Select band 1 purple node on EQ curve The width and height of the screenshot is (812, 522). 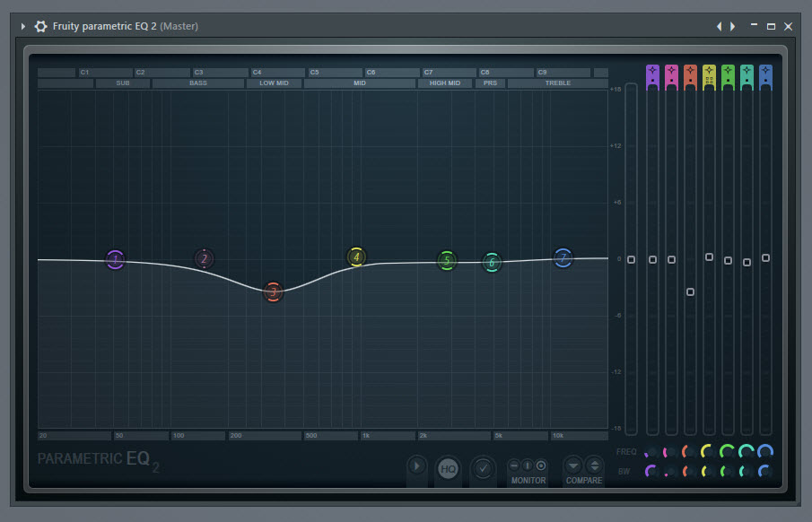coord(116,259)
